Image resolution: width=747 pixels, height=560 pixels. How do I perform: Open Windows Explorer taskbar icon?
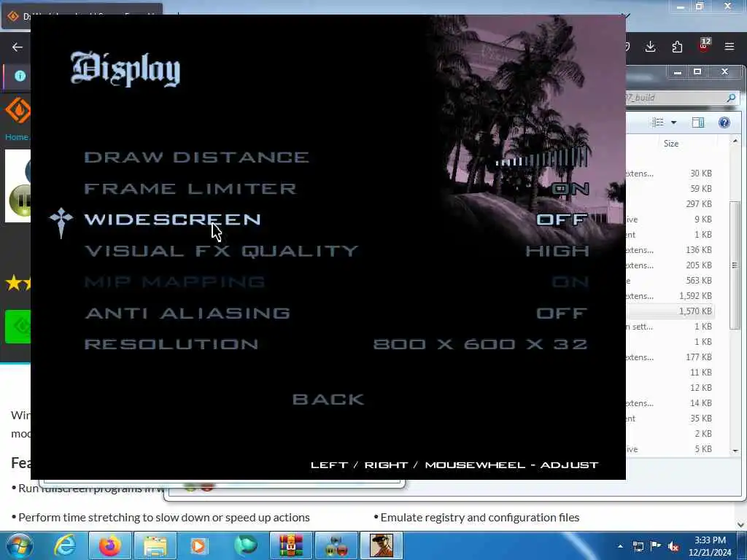point(155,545)
